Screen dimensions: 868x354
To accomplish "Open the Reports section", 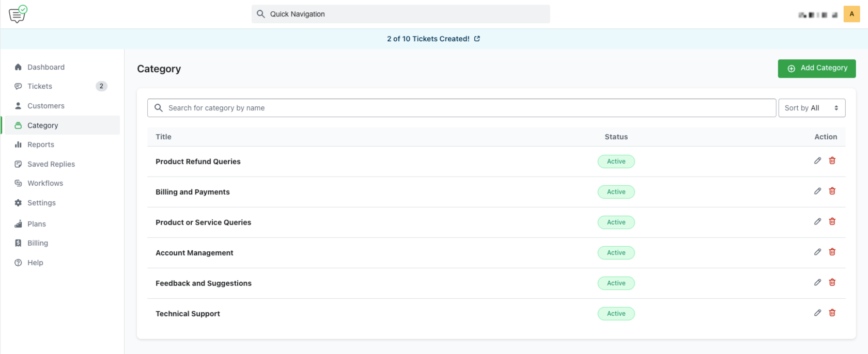I will pos(41,144).
